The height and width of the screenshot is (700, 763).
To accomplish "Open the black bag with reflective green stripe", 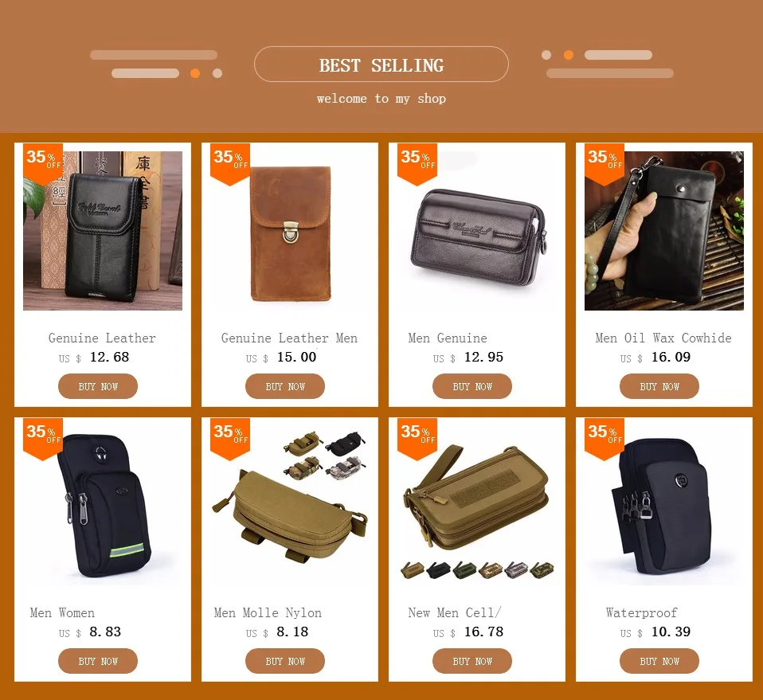I will click(x=103, y=506).
